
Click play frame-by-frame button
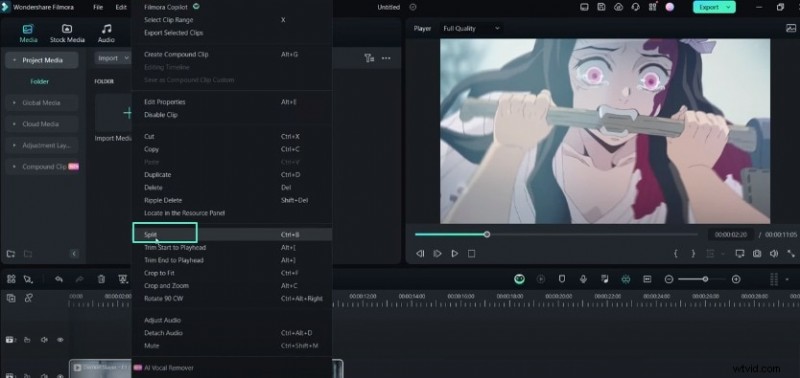coord(437,254)
